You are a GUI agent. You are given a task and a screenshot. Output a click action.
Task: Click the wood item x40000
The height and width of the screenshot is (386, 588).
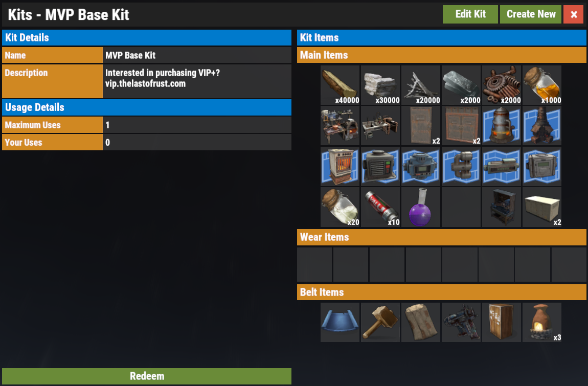coord(340,85)
